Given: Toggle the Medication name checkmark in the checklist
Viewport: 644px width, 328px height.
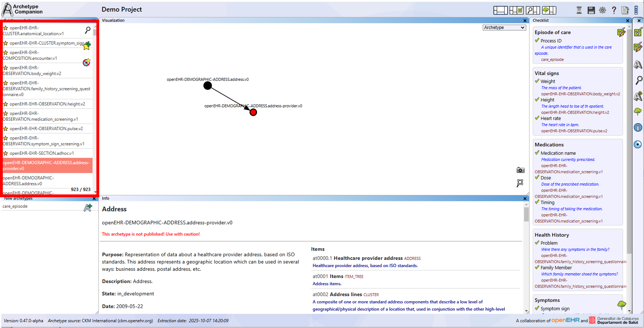Looking at the screenshot, I should click(537, 153).
